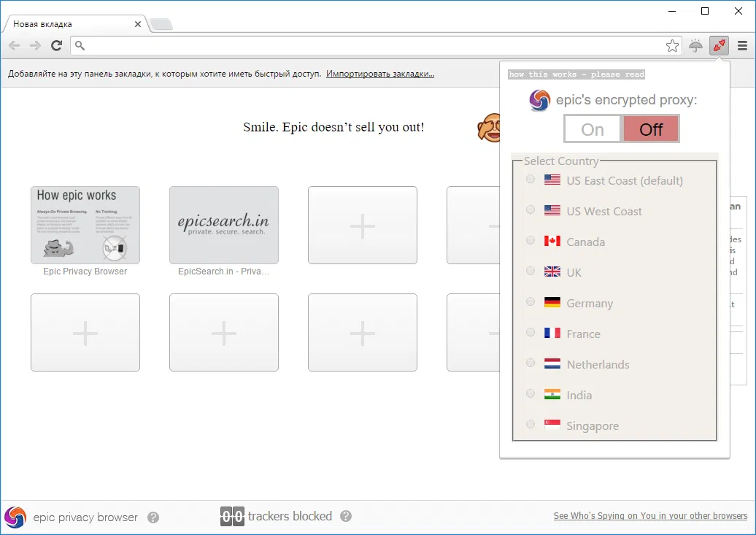Click the UK flag icon
Viewport: 756px width, 535px height.
pyautogui.click(x=552, y=272)
